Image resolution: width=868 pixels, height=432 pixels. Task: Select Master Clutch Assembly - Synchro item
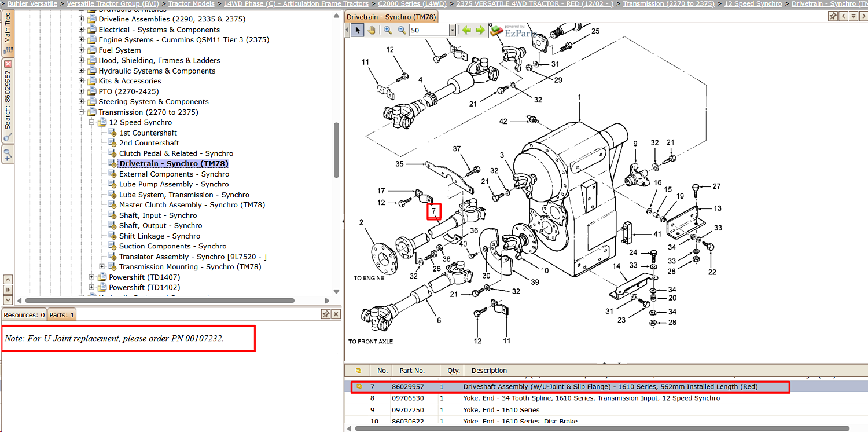[192, 205]
